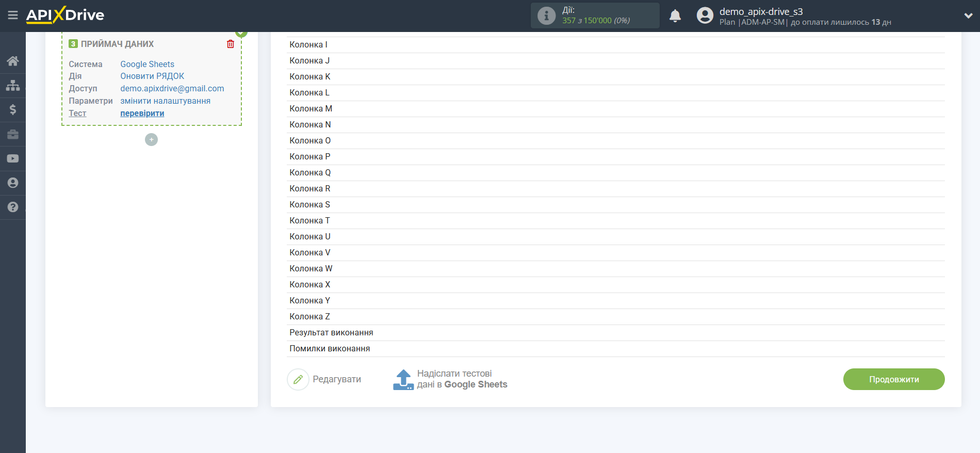
Task: Select row 'Колонка M'
Action: tap(616, 109)
